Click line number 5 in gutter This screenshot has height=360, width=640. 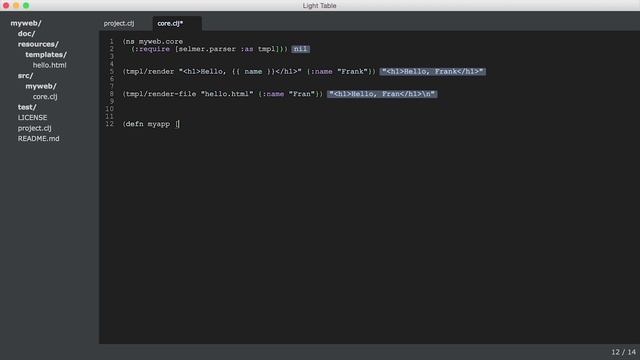(x=111, y=71)
